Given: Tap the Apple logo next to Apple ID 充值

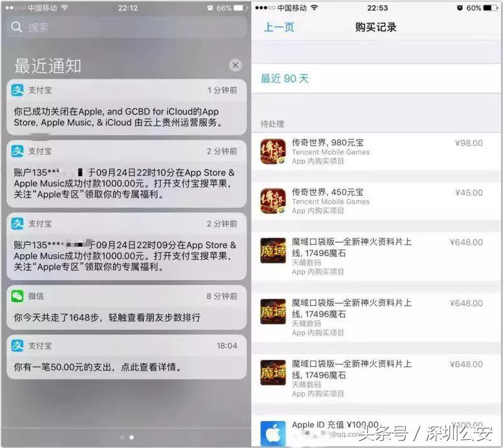Looking at the screenshot, I should (x=273, y=431).
